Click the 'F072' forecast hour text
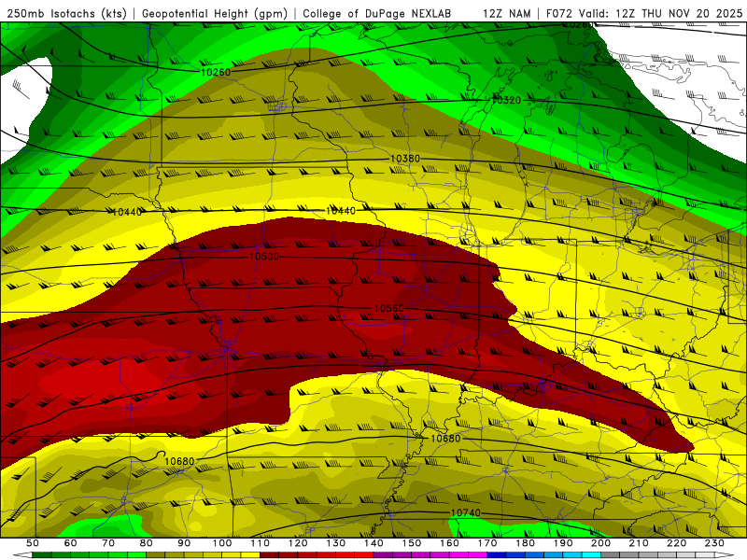Image resolution: width=747 pixels, height=560 pixels. pos(558,13)
